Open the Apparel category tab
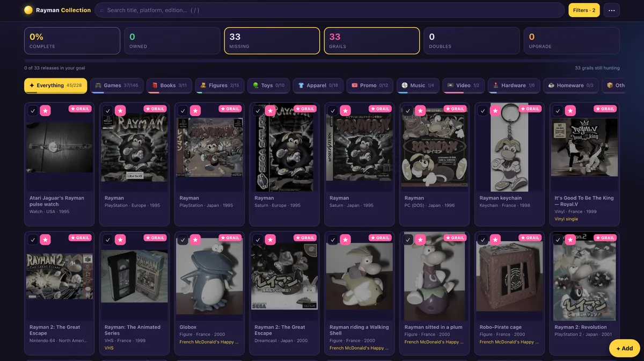 coord(318,85)
